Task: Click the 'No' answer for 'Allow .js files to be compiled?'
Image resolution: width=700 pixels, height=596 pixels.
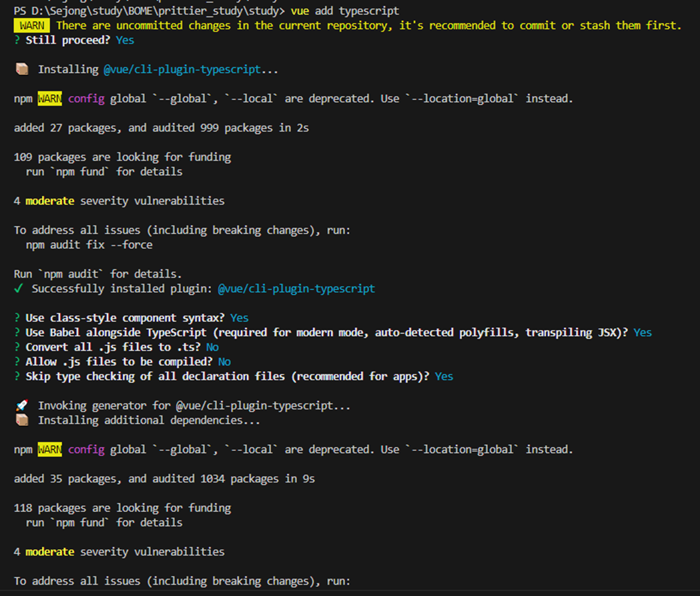Action: (225, 362)
